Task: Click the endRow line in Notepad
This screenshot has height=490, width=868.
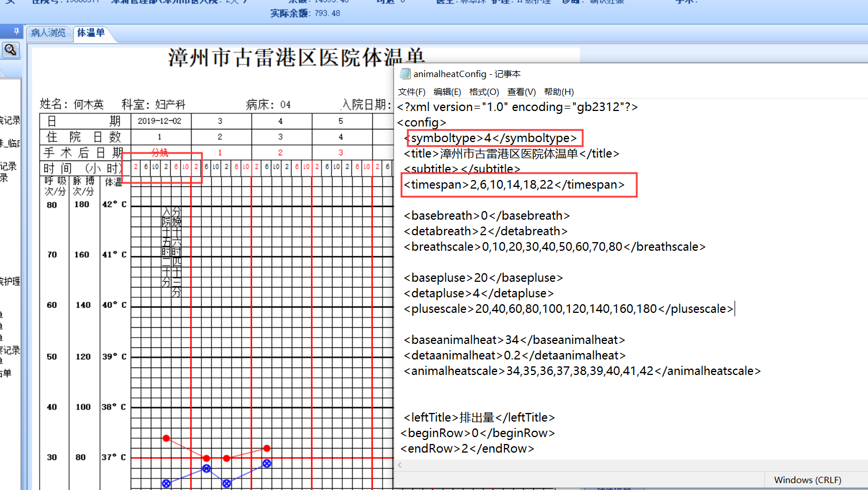Action: tap(468, 449)
